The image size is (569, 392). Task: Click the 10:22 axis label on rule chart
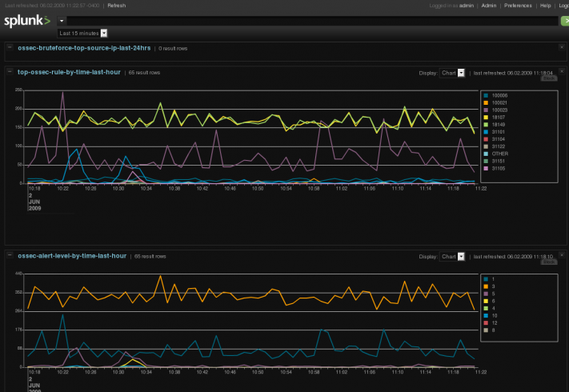point(62,188)
